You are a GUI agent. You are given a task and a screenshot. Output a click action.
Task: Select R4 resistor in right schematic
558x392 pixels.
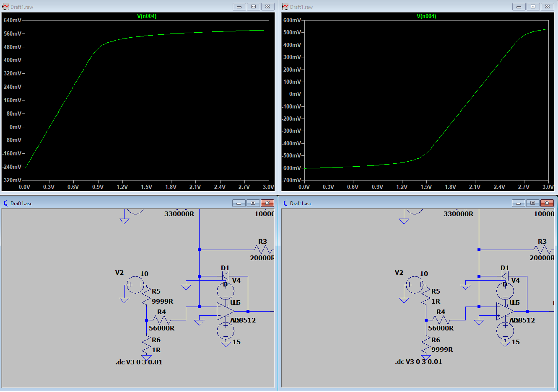click(x=441, y=320)
